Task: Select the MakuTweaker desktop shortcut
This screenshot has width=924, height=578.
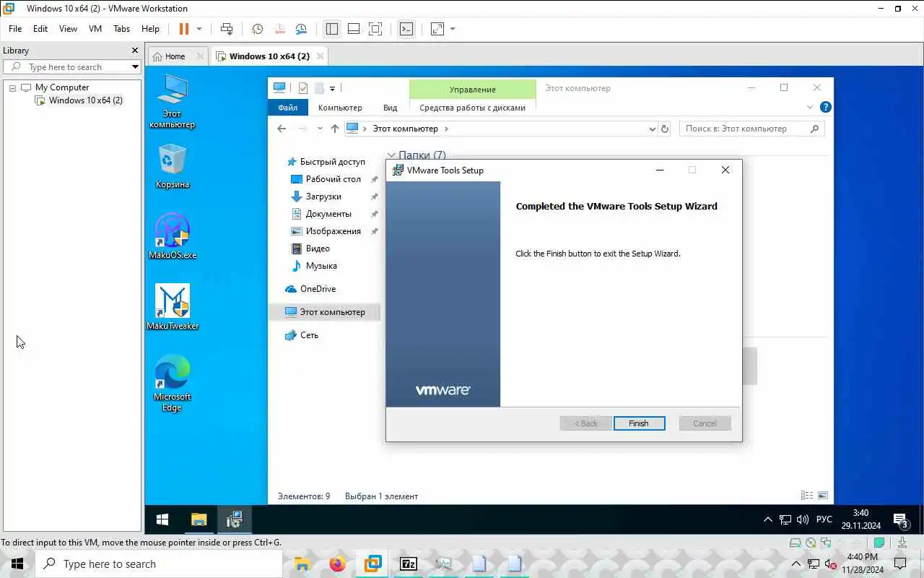Action: coord(172,307)
